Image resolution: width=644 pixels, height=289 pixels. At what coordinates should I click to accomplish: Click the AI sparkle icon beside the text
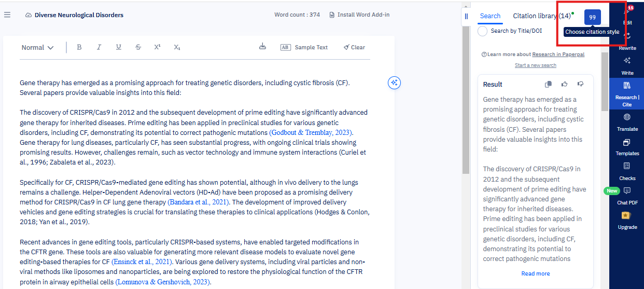click(x=394, y=82)
